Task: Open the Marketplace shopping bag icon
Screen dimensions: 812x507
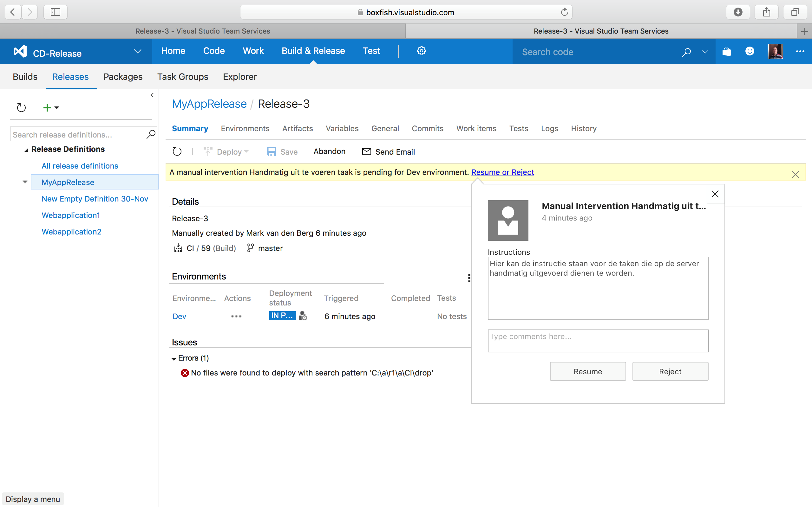Action: pyautogui.click(x=726, y=51)
